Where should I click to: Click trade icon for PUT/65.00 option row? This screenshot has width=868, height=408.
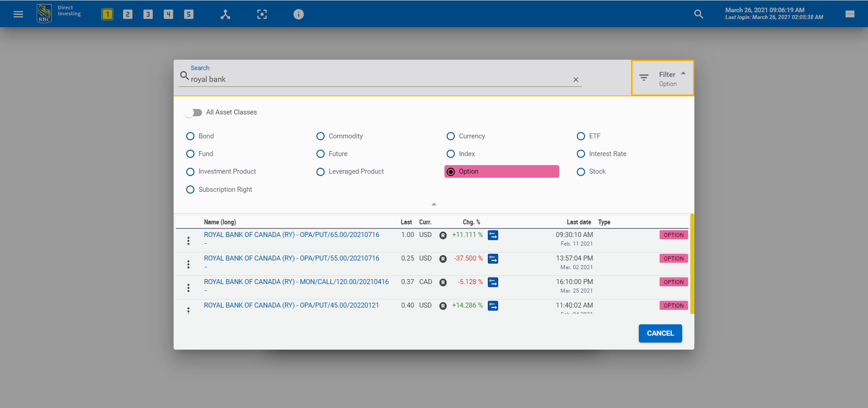tap(493, 235)
